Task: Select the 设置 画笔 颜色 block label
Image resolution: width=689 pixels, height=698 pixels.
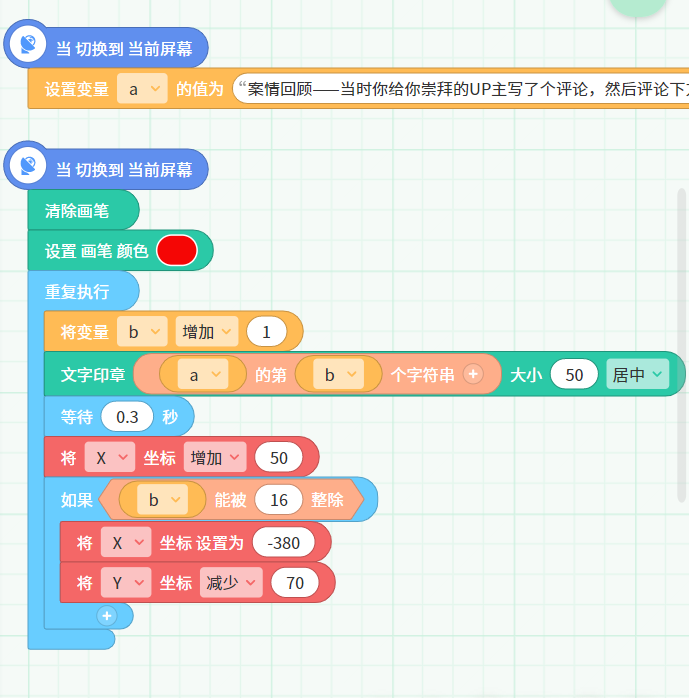Action: (96, 251)
